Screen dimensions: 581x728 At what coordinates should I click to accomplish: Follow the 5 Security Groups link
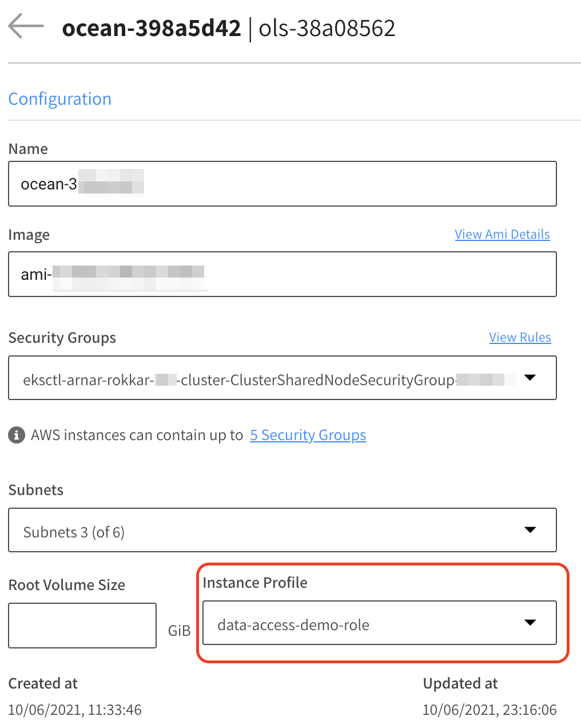[x=308, y=435]
